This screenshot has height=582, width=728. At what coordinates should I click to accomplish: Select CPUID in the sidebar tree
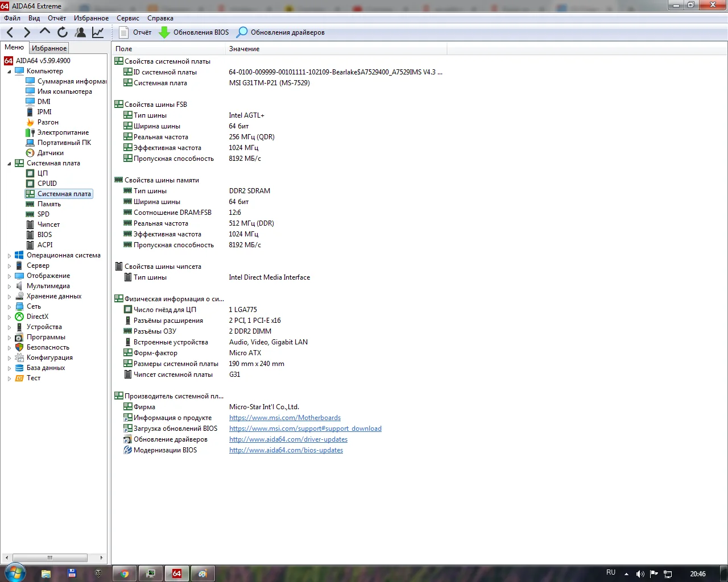47,184
